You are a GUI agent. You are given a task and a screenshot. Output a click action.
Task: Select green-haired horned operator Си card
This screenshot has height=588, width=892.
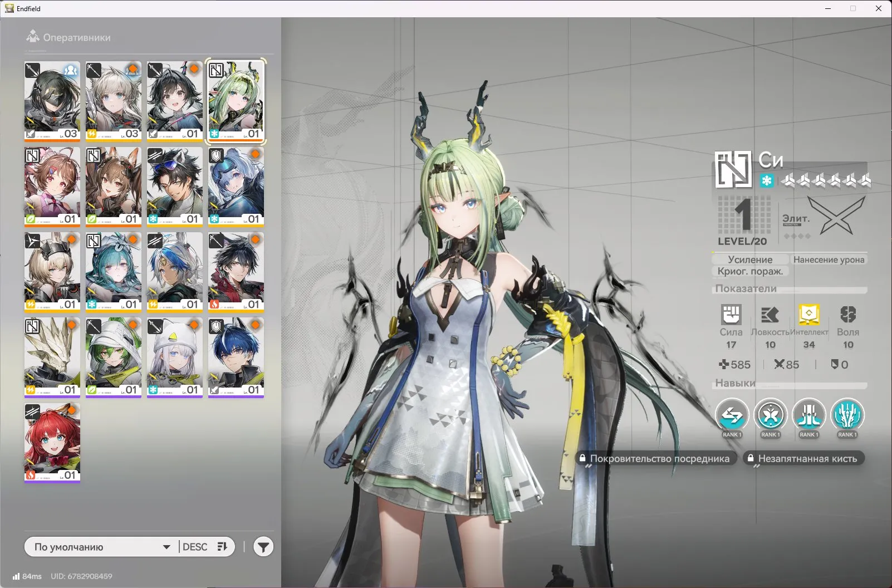tap(236, 101)
